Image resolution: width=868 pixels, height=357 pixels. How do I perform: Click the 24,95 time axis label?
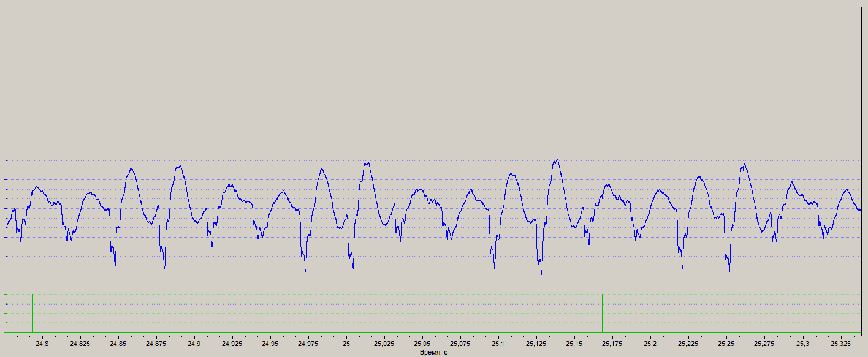click(270, 344)
